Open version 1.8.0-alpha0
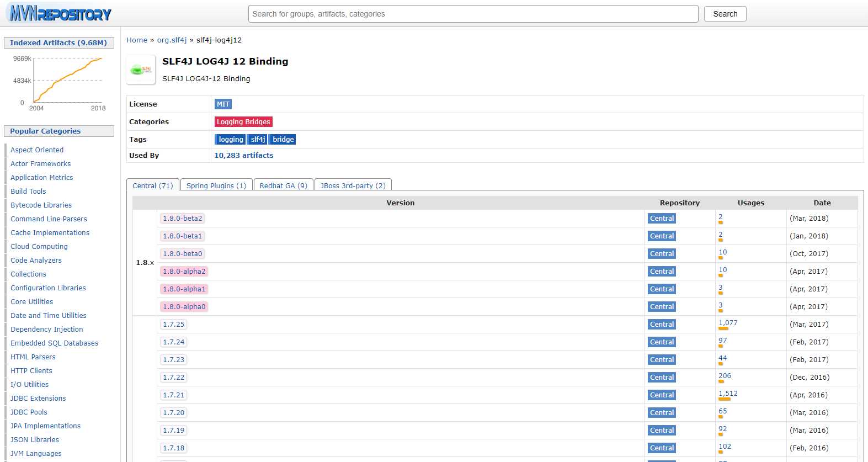Image resolution: width=868 pixels, height=462 pixels. tap(184, 307)
